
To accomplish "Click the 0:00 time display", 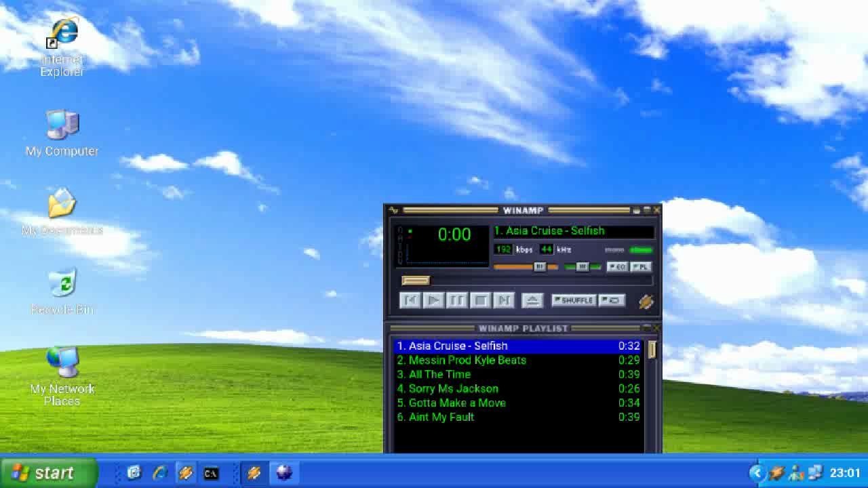I will (454, 235).
